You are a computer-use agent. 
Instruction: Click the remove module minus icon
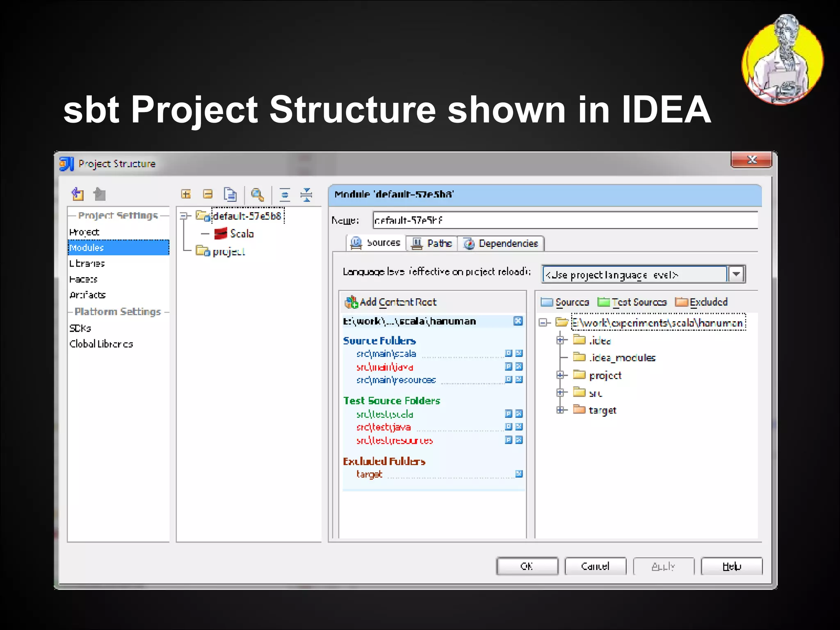pos(208,194)
